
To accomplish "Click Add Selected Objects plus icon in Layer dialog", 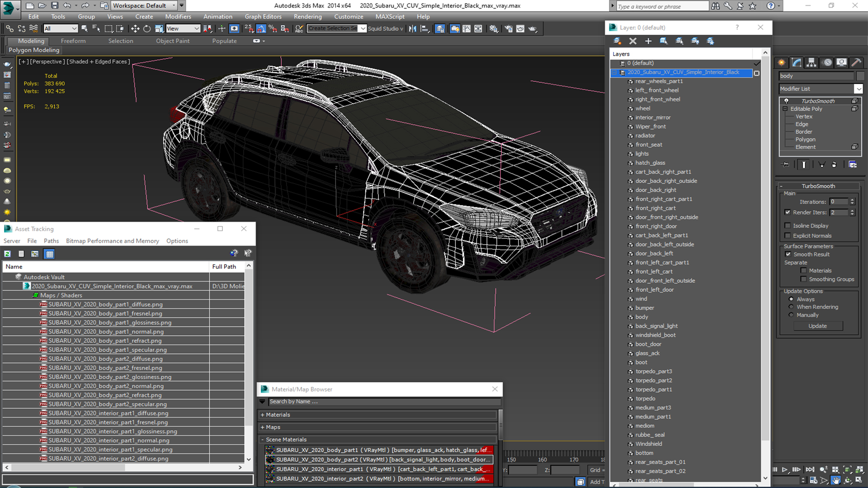I will (x=648, y=41).
